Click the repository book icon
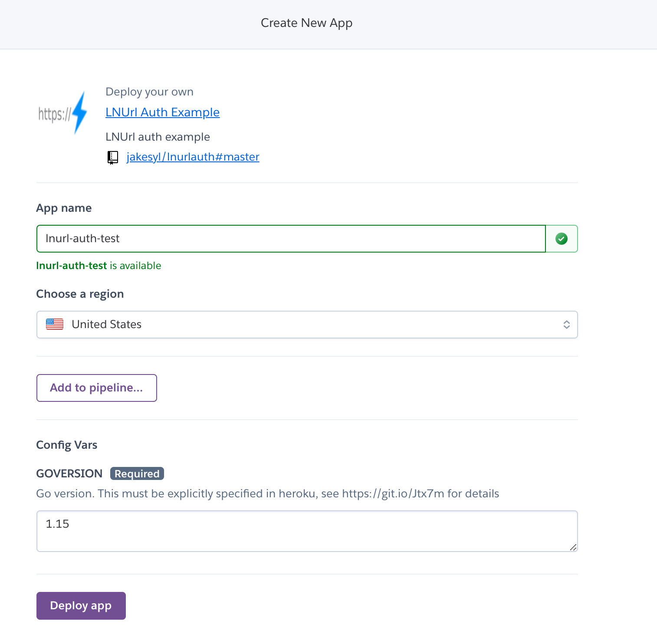This screenshot has height=644, width=657. click(x=113, y=157)
